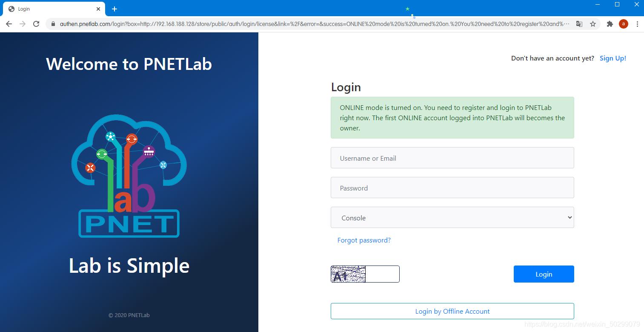This screenshot has height=332, width=644.
Task: Click the © 2020 PNETLab footer text
Action: (x=129, y=315)
